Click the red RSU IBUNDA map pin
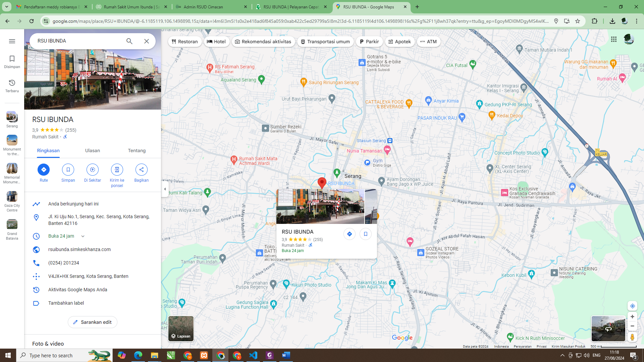 (322, 183)
